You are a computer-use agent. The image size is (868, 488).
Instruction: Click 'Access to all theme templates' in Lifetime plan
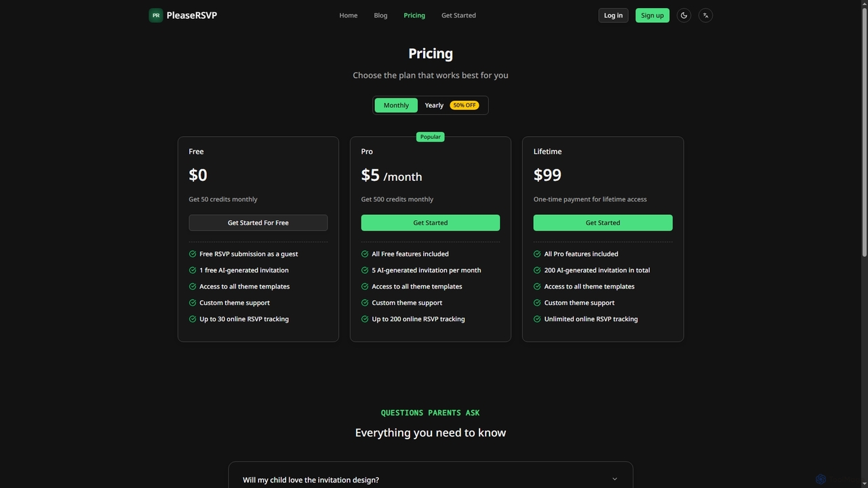pos(589,286)
